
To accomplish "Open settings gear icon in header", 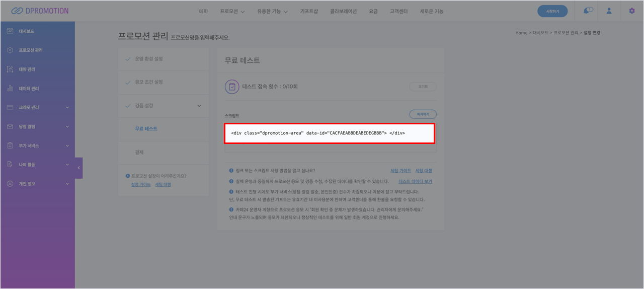I will [x=632, y=11].
